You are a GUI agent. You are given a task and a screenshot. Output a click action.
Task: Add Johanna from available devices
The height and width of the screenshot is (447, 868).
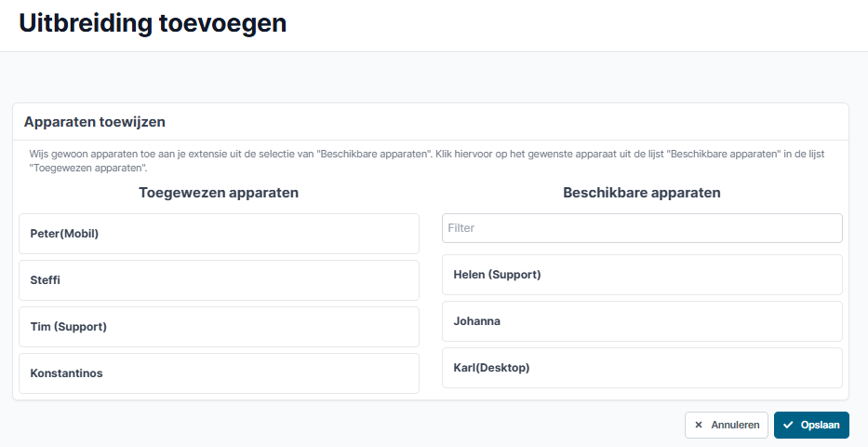pyautogui.click(x=642, y=321)
